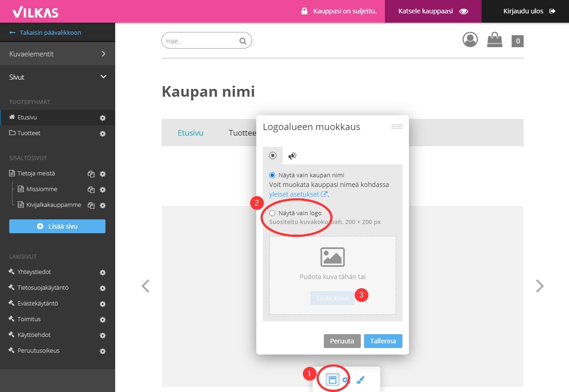Save changes with Tallenna
This screenshot has width=569, height=392.
pos(383,341)
